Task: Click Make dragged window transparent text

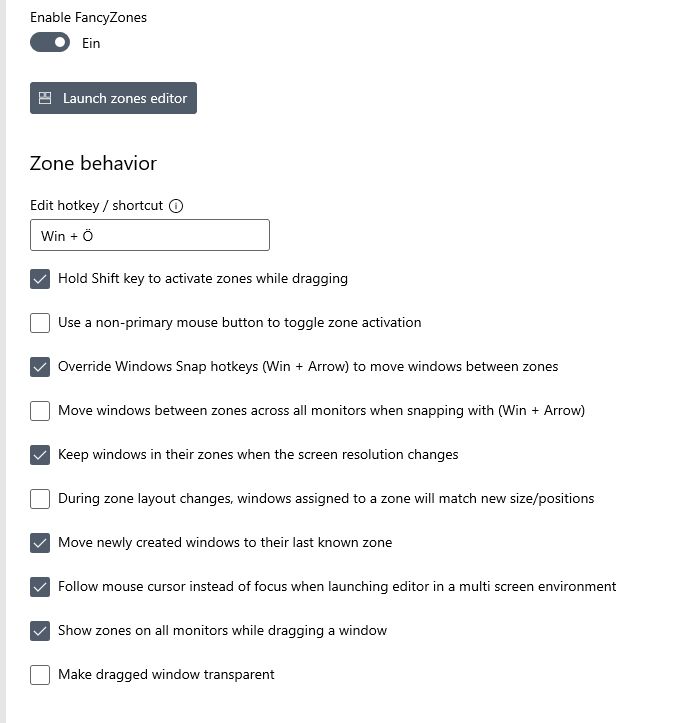Action: 166,675
